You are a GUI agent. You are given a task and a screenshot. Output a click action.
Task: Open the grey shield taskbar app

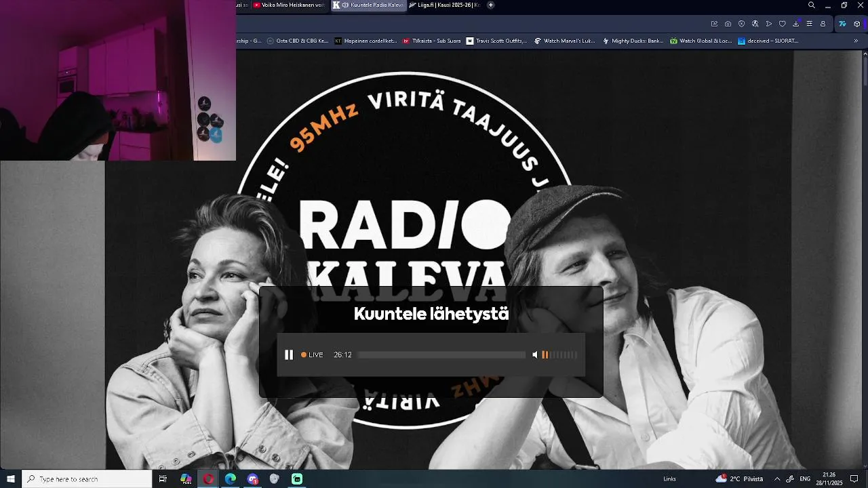click(275, 479)
